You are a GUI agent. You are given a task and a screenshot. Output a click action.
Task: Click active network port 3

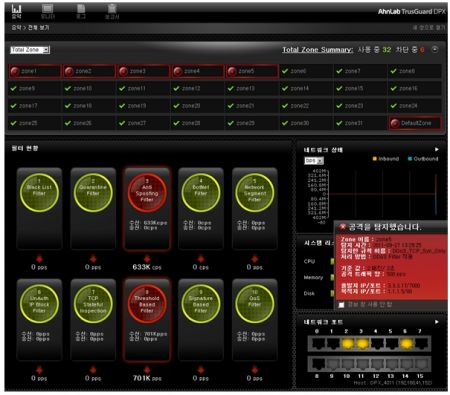coord(362,344)
